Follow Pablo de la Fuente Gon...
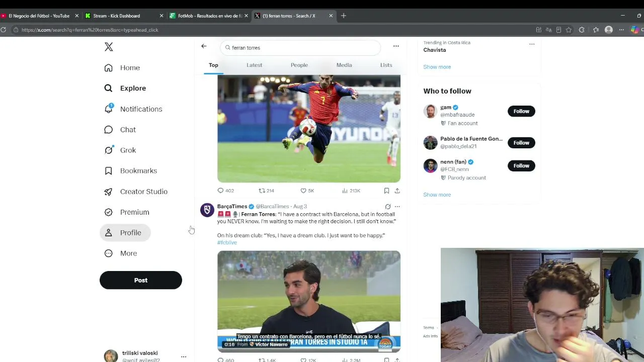This screenshot has width=644, height=362. tap(521, 143)
